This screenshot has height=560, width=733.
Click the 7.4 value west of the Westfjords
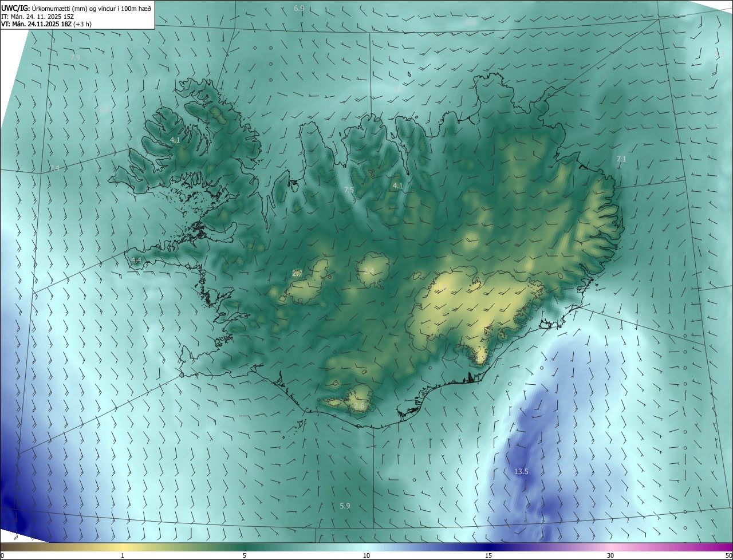pos(54,168)
